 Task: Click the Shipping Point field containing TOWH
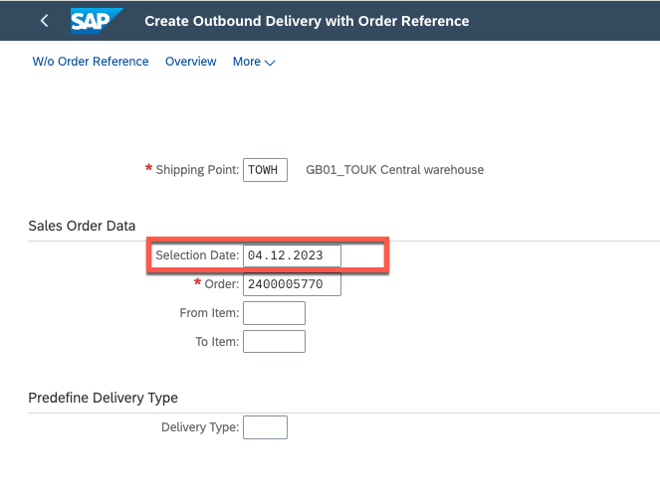pos(266,170)
